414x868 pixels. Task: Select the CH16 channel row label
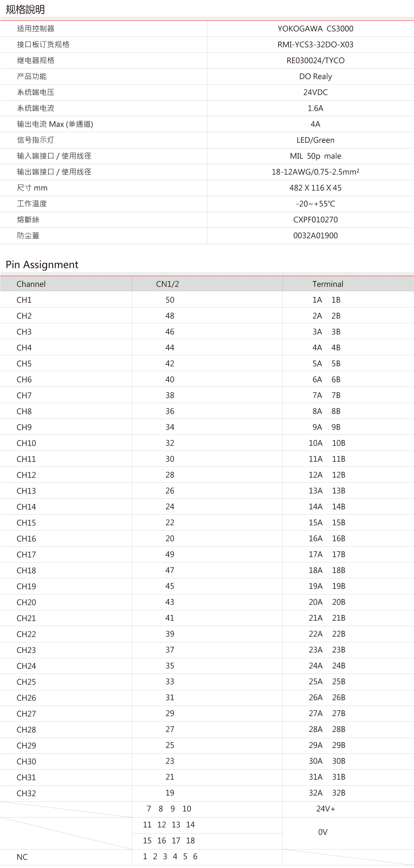(26, 539)
